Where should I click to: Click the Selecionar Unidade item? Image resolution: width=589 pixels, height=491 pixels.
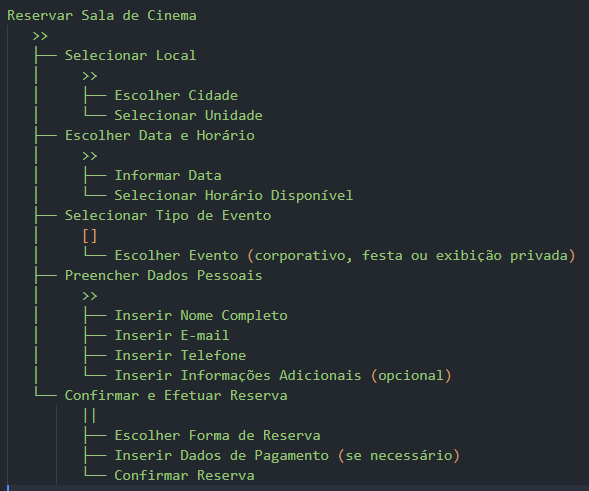coord(189,115)
